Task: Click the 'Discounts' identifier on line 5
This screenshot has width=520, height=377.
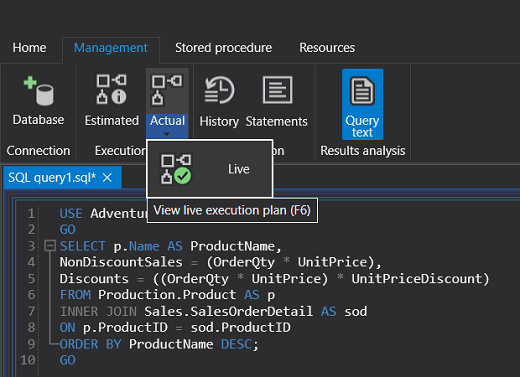Action: [x=94, y=279]
